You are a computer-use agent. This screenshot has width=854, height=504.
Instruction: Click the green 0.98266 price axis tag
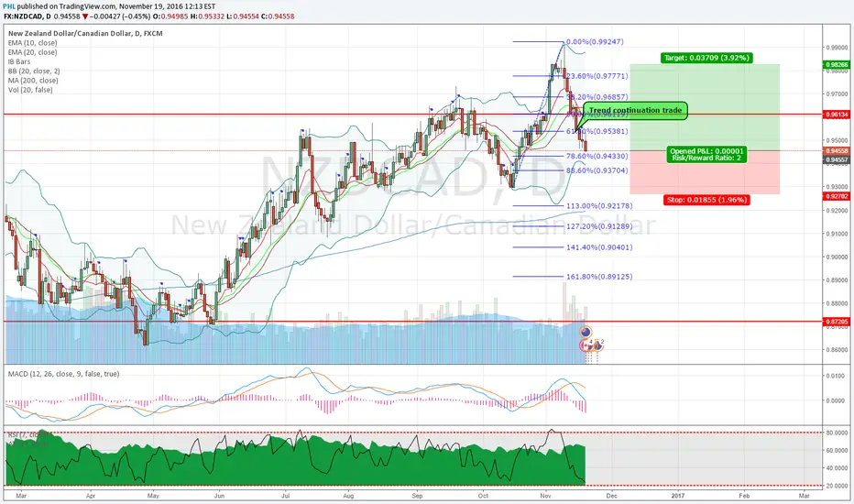click(x=837, y=65)
